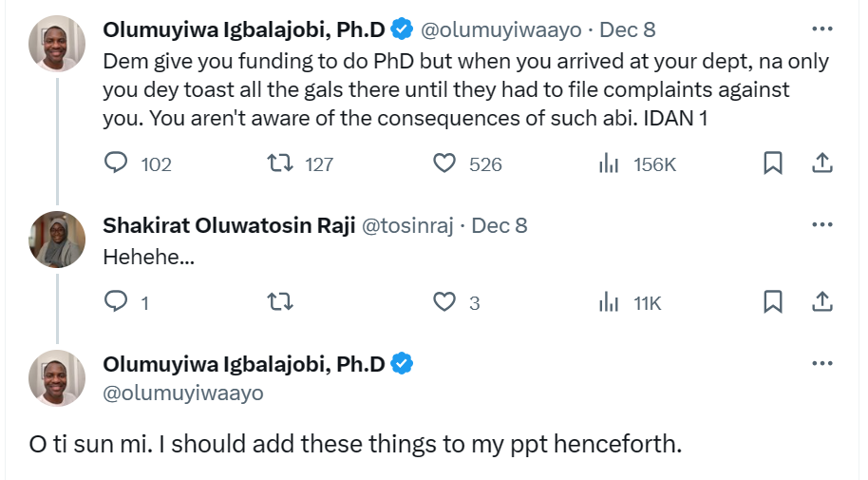Repost Shakirat's Hehehe tweet
Viewport: 868px width, 480px height.
pos(280,302)
